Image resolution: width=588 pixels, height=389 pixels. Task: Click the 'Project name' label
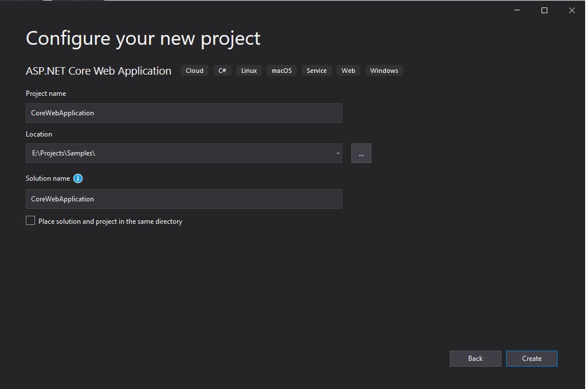click(46, 94)
